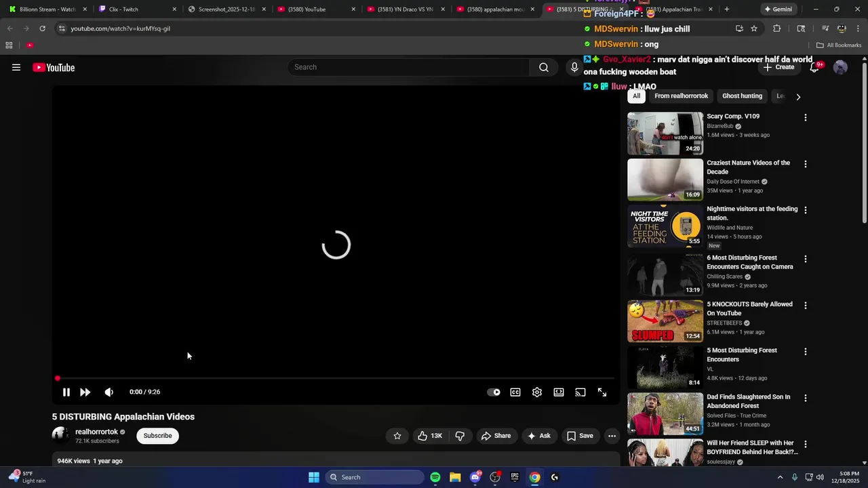Mute the video volume
This screenshot has height=488, width=868.
tap(108, 392)
